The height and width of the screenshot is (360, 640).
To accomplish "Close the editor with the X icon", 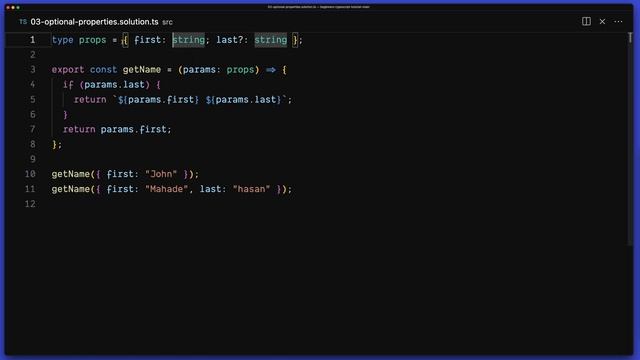I will coord(602,21).
